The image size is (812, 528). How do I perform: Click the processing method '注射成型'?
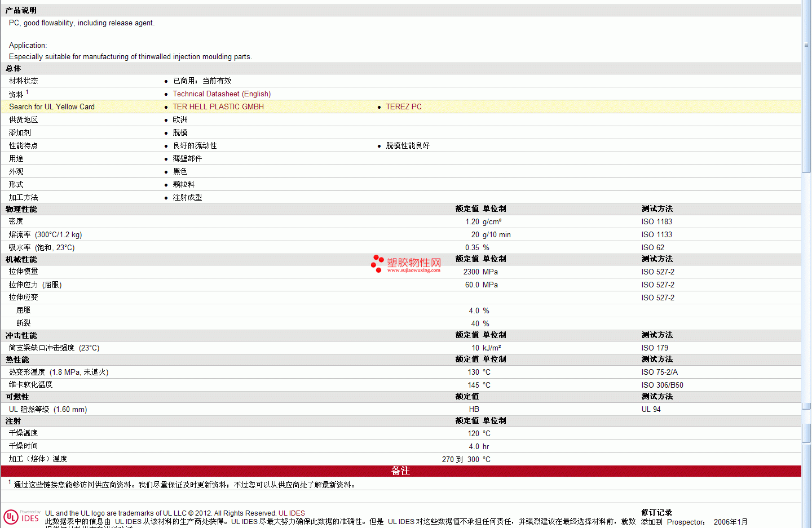point(188,198)
